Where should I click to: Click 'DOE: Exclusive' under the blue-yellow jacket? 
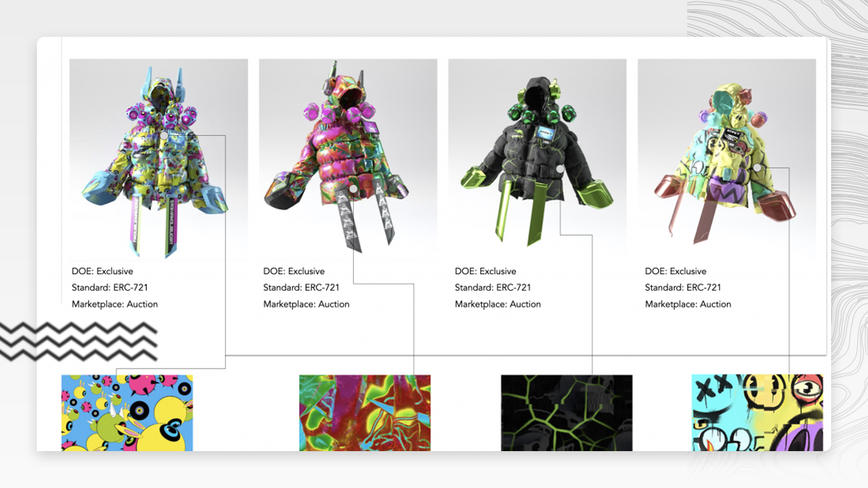[x=103, y=271]
